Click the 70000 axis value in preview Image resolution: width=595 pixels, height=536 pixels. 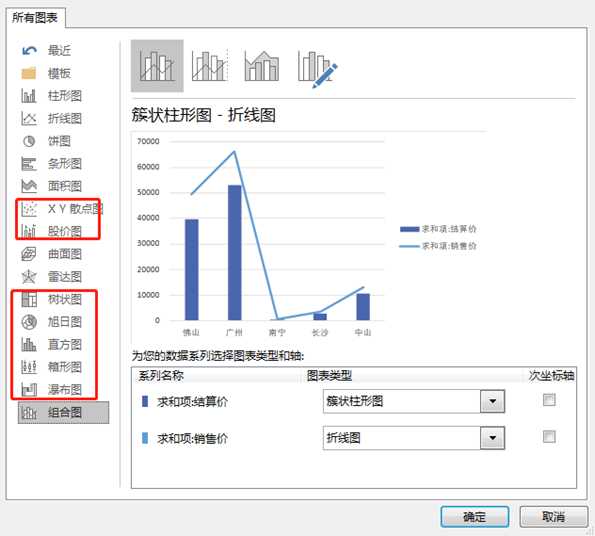coord(148,141)
